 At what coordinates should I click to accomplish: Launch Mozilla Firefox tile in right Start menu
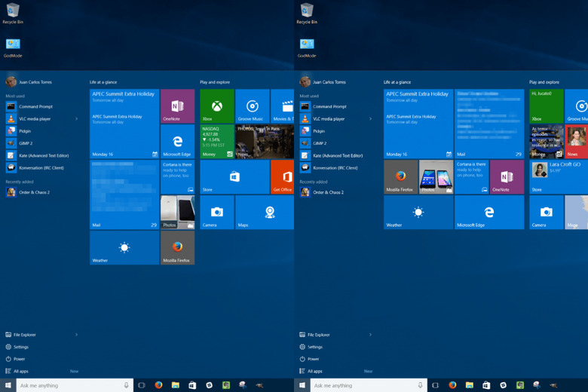[x=400, y=176]
